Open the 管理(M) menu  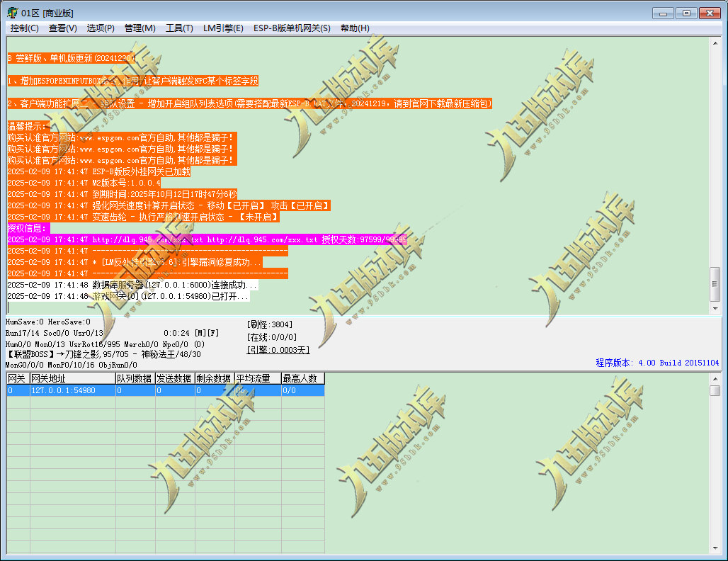(x=140, y=28)
